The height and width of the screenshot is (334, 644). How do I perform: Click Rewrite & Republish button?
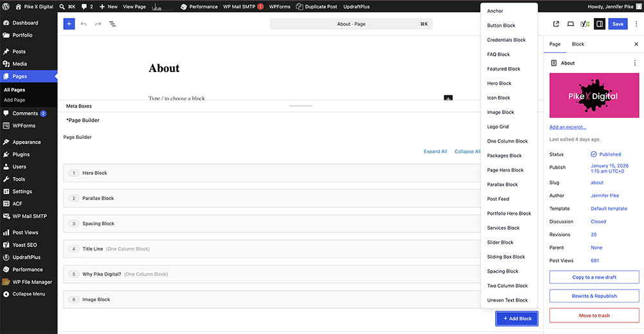click(x=594, y=296)
